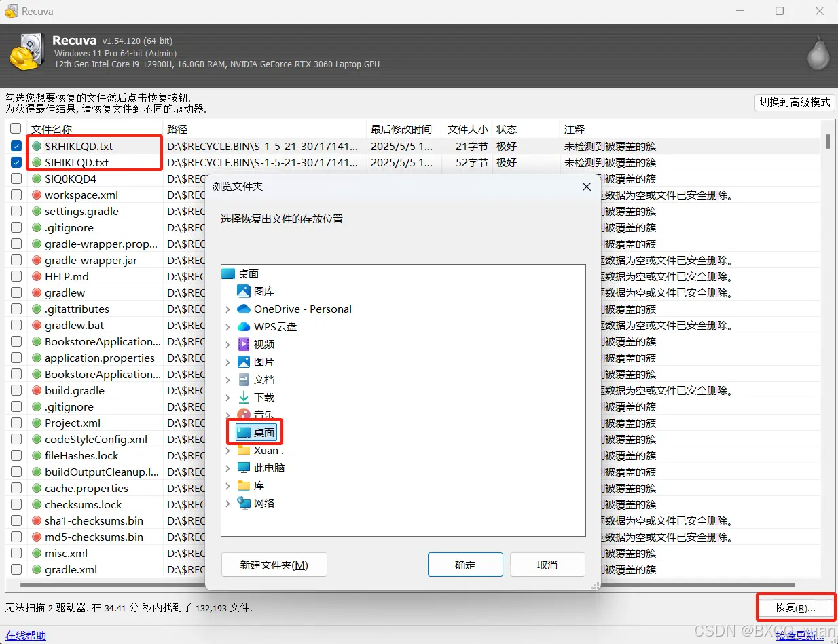This screenshot has width=838, height=644.
Task: Click the 切换到高级模式 button
Action: 795,102
